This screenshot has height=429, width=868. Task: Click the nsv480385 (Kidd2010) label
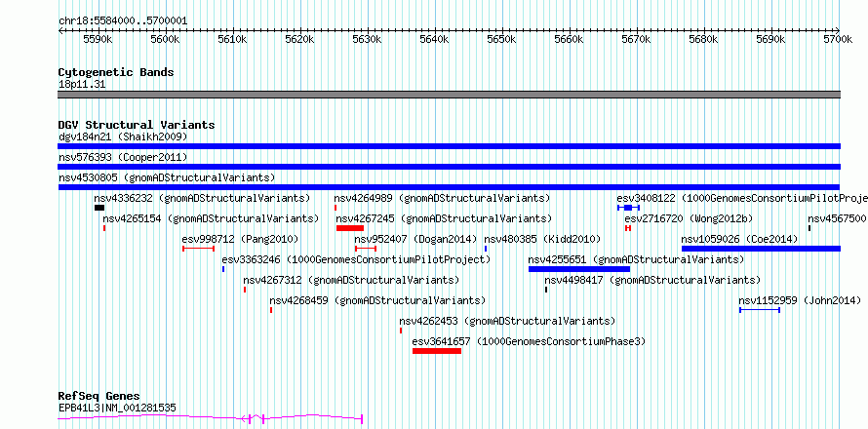[x=542, y=239]
